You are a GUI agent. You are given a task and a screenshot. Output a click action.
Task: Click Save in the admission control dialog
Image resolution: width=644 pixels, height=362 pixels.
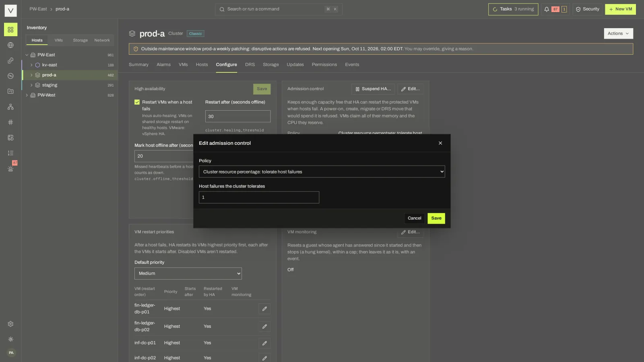[x=436, y=218]
